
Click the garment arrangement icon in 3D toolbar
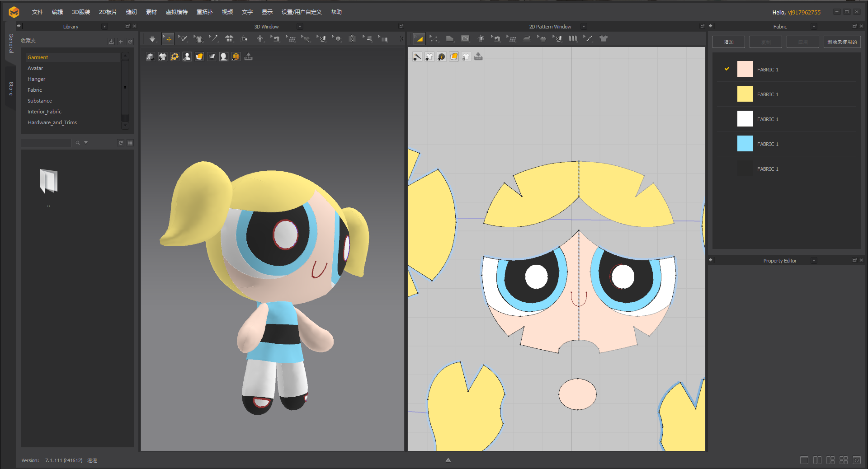click(229, 39)
